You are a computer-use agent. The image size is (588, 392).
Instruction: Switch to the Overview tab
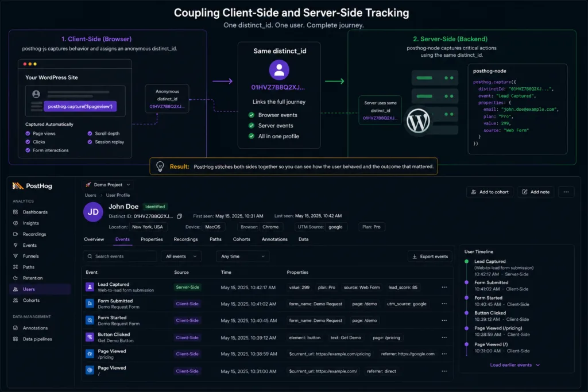coord(94,239)
